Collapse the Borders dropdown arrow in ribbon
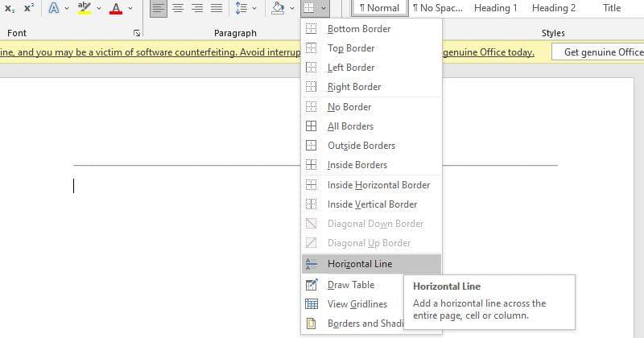644x338 pixels. (x=324, y=8)
